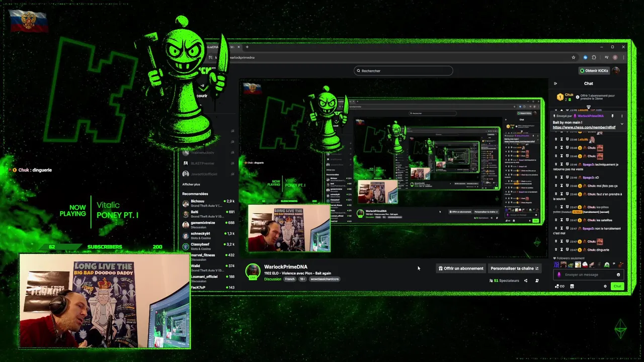Image resolution: width=644 pixels, height=362 pixels.
Task: Open Bichouu recommended channel
Action: point(209,203)
